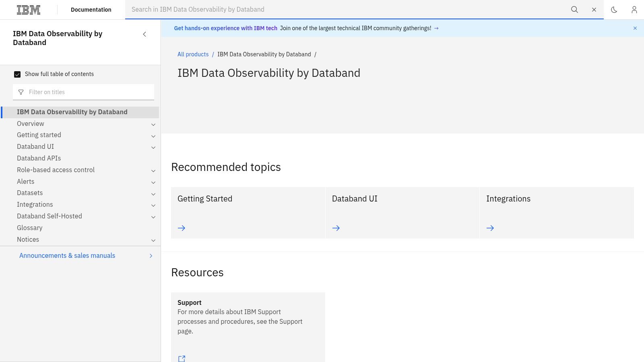Image resolution: width=644 pixels, height=362 pixels.
Task: Switch to dark theme with the moon icon
Action: pyautogui.click(x=614, y=10)
